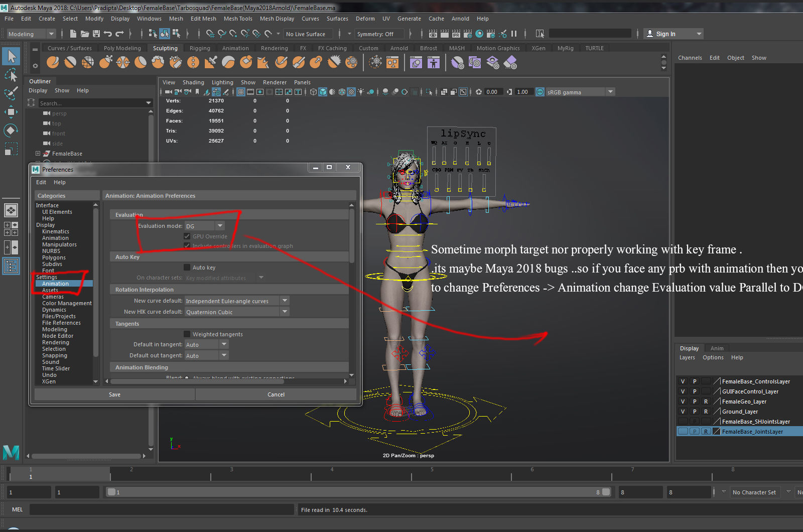Switch to the Anim tab in layer editor
This screenshot has height=532, width=803.
[717, 348]
